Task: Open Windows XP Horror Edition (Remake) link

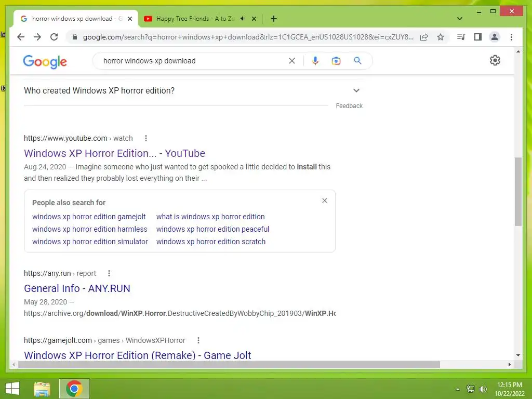Action: click(137, 355)
